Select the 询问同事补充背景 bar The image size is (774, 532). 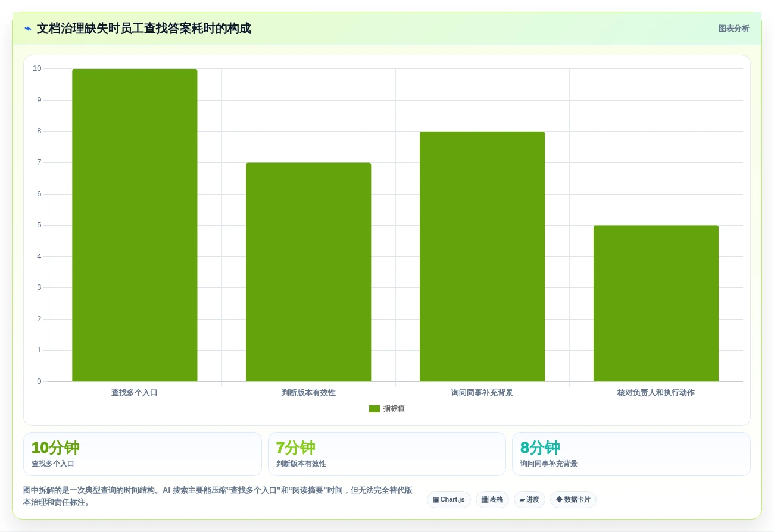coord(482,256)
